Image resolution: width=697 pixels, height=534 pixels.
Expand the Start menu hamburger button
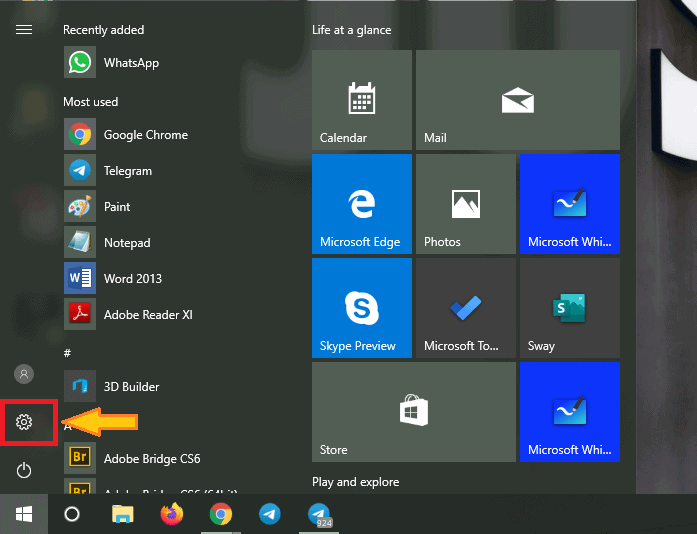click(24, 30)
